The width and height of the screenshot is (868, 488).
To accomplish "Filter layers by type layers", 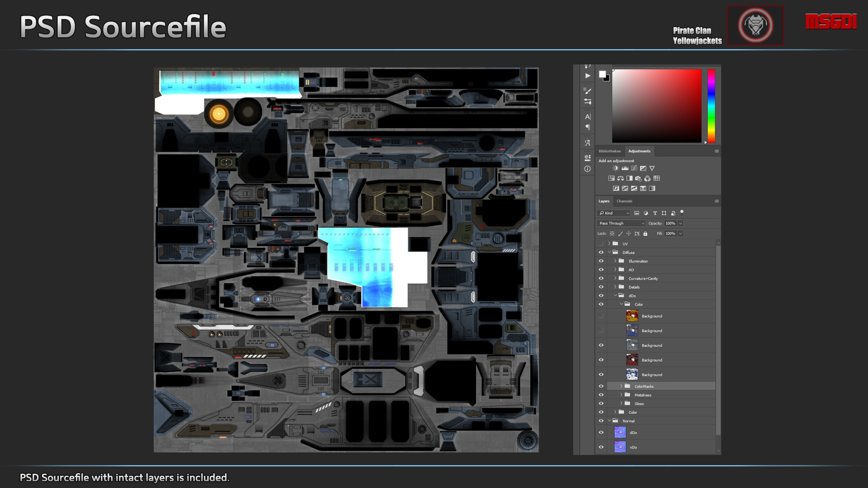I will 655,213.
